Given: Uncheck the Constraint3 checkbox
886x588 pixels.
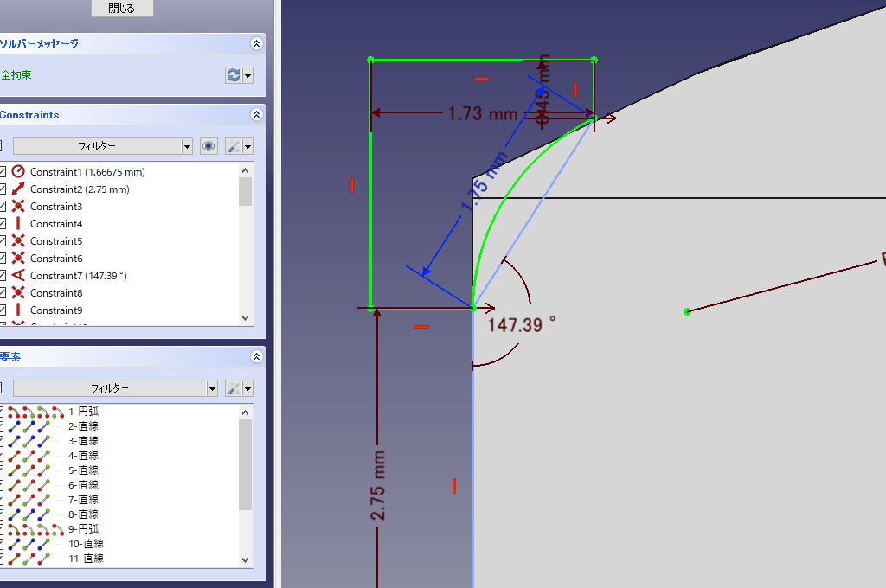Looking at the screenshot, I should (3, 207).
